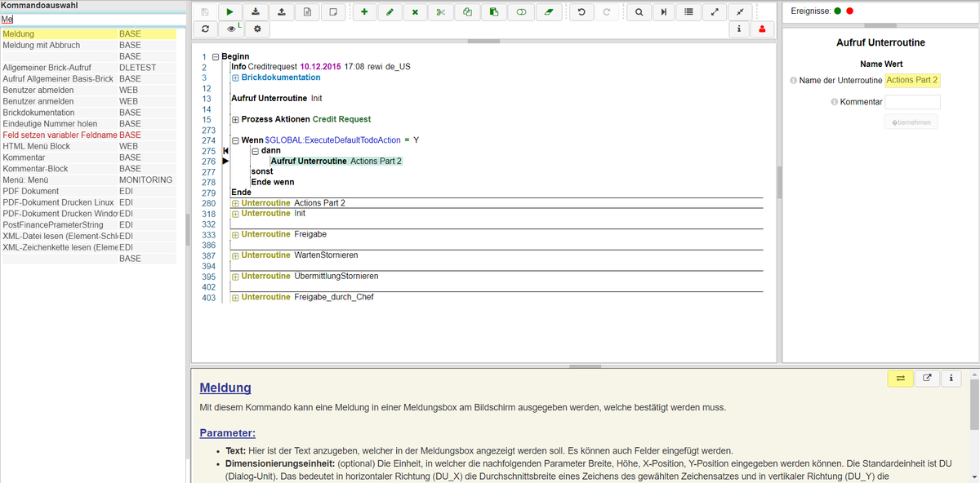Viewport: 980px width, 483px height.
Task: Toggle the eye visibility button in toolbar
Action: click(x=232, y=29)
